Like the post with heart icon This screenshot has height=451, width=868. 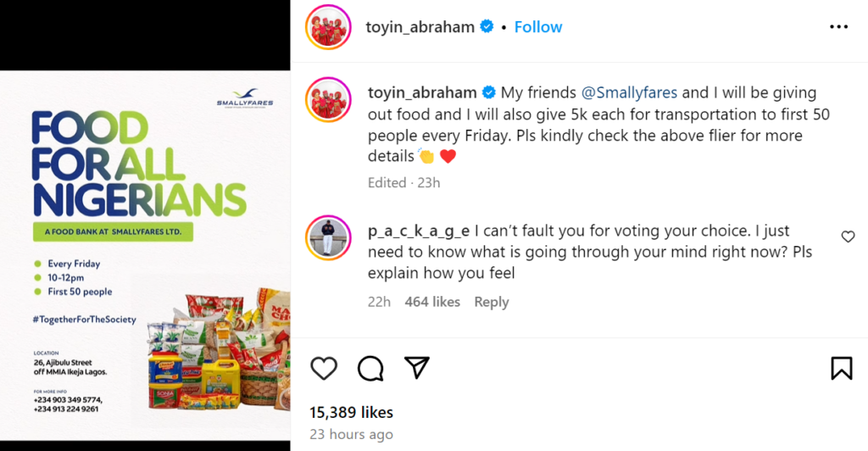324,368
